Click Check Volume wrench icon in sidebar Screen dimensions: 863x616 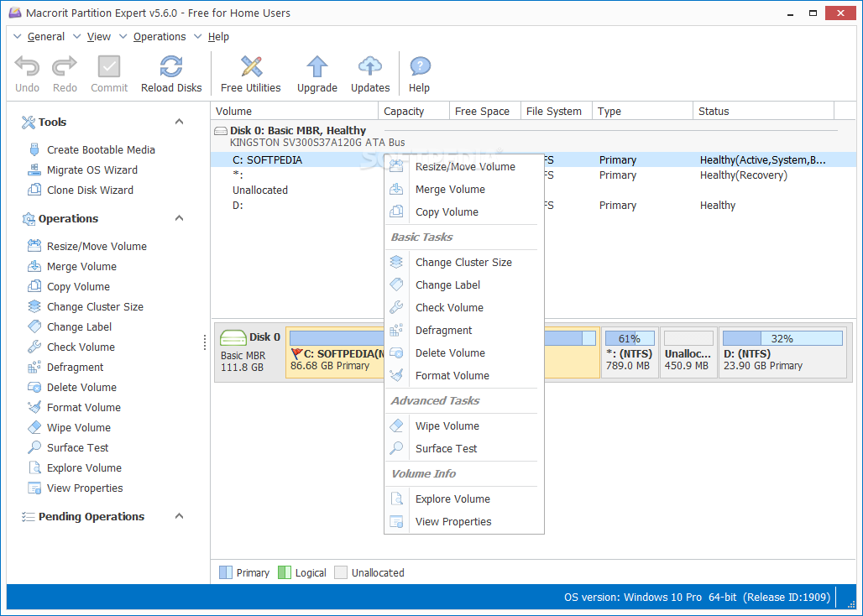pyautogui.click(x=34, y=347)
